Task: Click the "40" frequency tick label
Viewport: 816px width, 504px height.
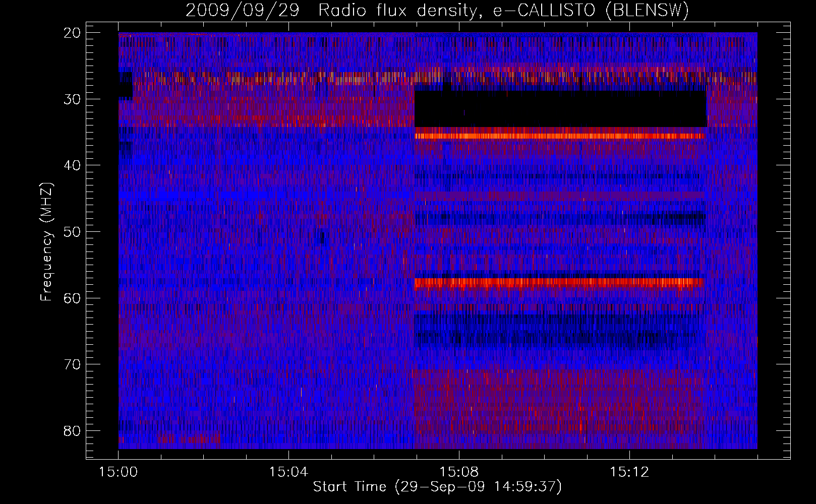Action: 73,166
